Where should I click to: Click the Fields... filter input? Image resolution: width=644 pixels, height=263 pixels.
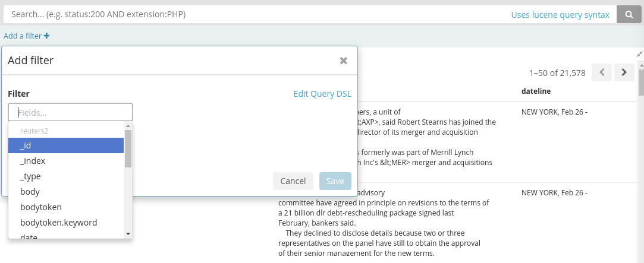pyautogui.click(x=70, y=112)
